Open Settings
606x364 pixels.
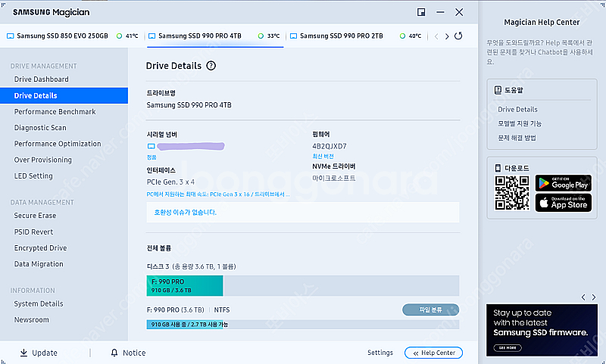[x=380, y=353]
